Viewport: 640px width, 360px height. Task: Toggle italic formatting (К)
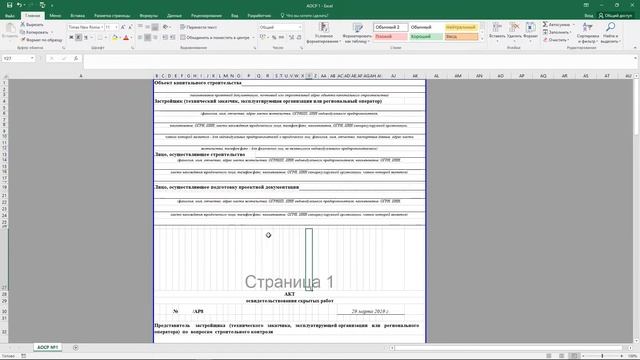click(x=78, y=37)
